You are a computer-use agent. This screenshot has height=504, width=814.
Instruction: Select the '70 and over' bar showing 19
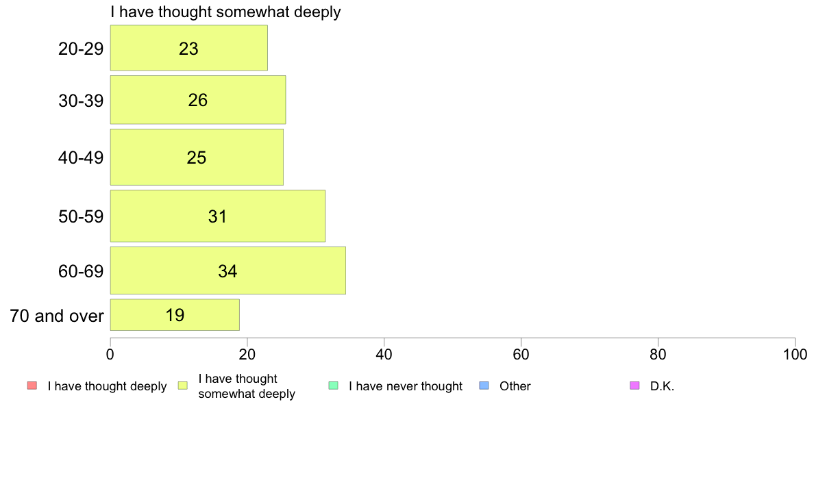click(x=175, y=314)
